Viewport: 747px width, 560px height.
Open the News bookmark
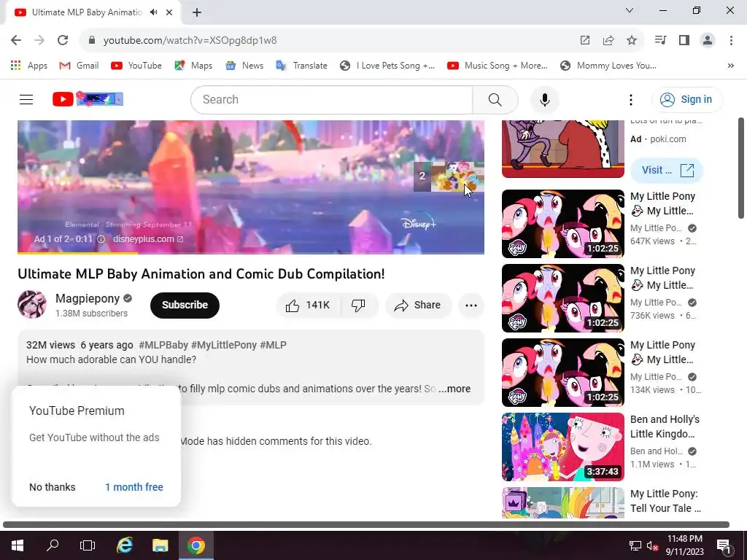point(244,66)
